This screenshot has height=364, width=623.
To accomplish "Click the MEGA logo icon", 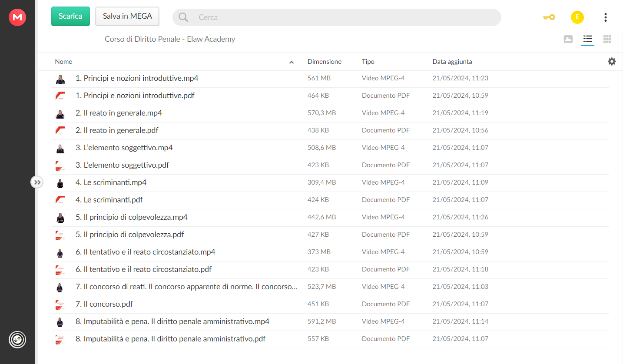I will 17,17.
